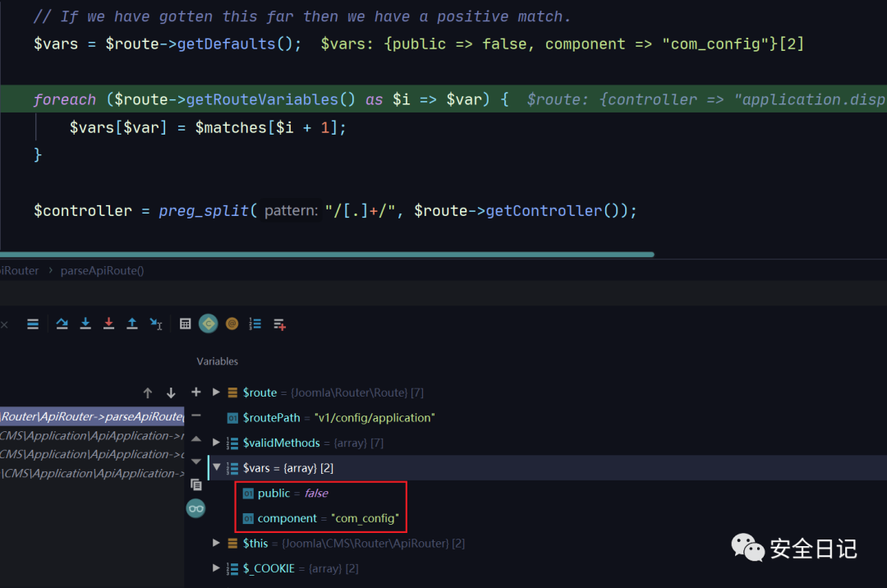Select the Variables panel tab
This screenshot has width=887, height=588.
point(217,361)
